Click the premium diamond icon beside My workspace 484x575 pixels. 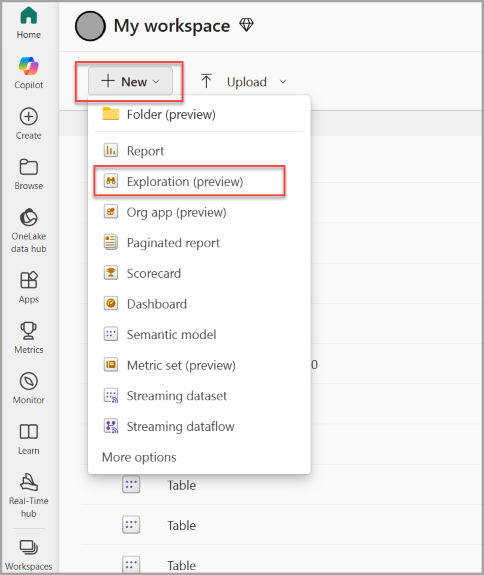[x=246, y=25]
